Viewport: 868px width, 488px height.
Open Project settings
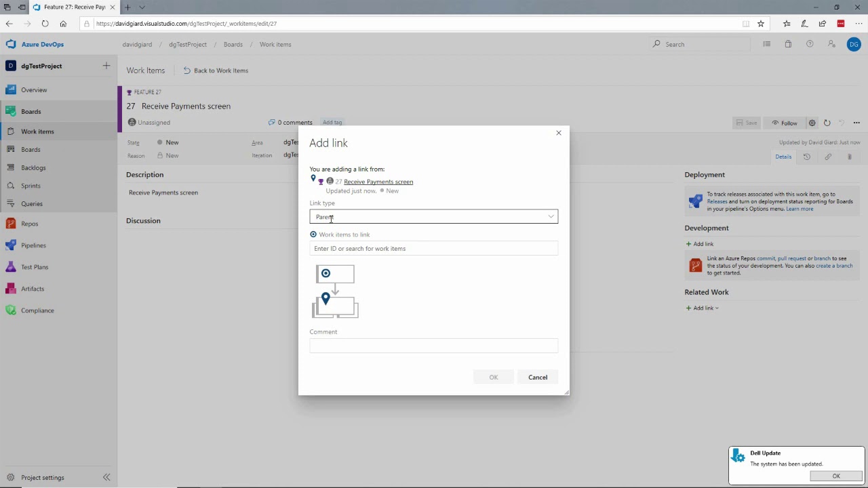pyautogui.click(x=42, y=477)
